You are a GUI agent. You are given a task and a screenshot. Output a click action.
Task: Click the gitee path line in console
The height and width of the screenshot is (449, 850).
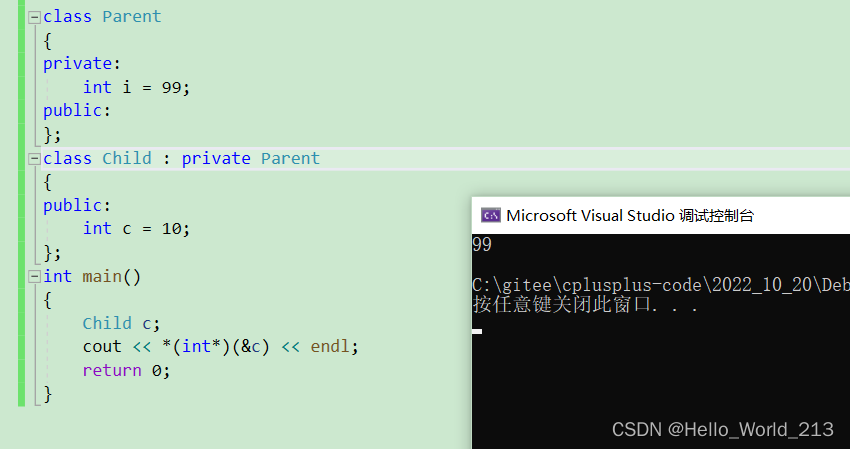[661, 285]
